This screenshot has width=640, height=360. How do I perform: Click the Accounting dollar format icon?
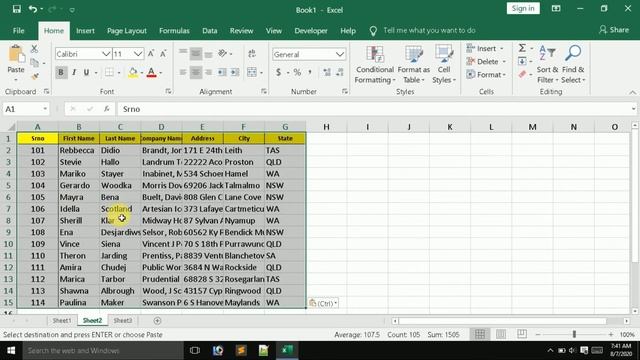coord(278,72)
